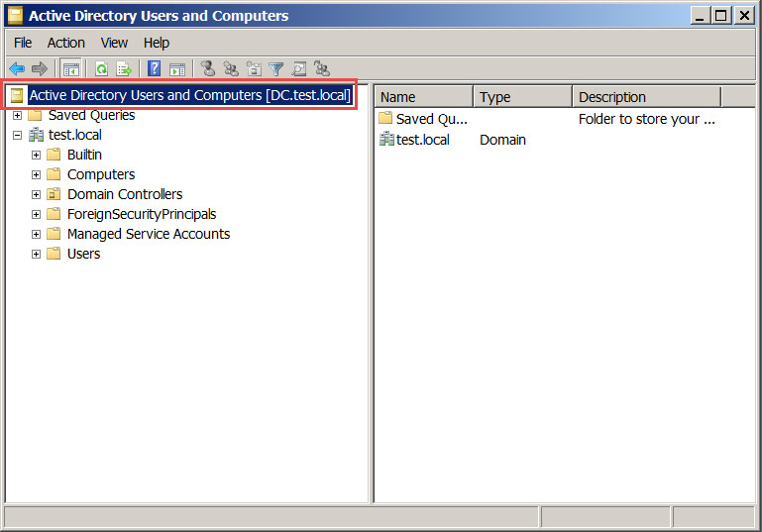Screen dimensions: 762x532
Task: Expand the Users container node
Action: [36, 254]
